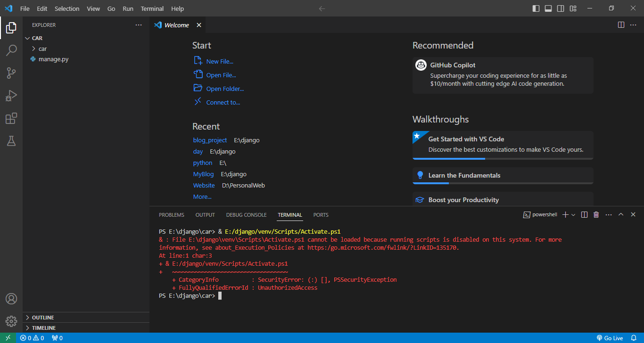Open the Manage gear icon
The height and width of the screenshot is (343, 644).
pos(11,321)
